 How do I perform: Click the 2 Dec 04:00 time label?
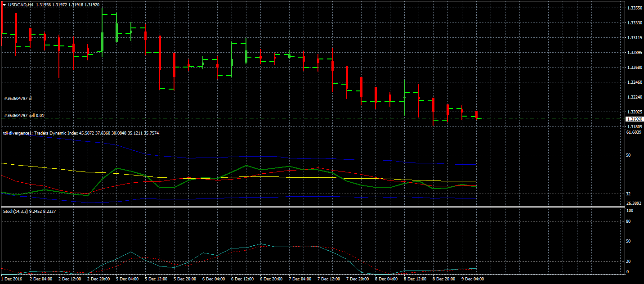(41, 279)
